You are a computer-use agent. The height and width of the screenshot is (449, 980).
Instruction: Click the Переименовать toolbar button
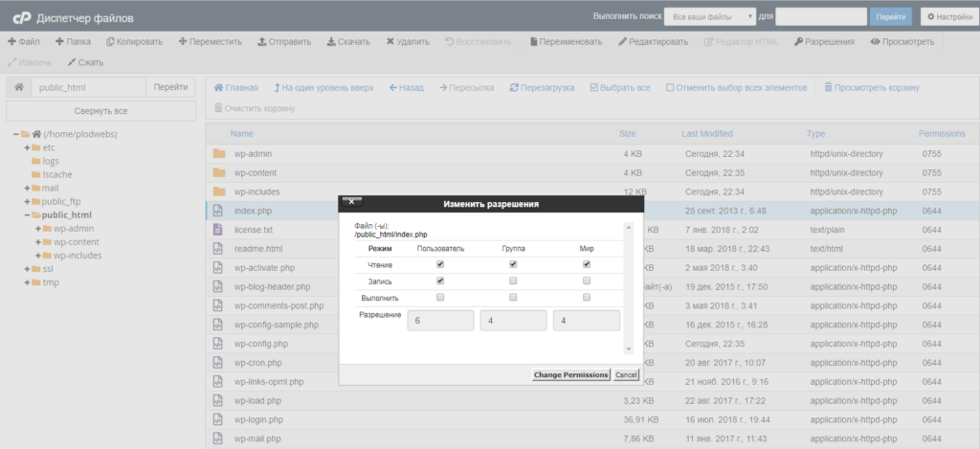tap(567, 42)
